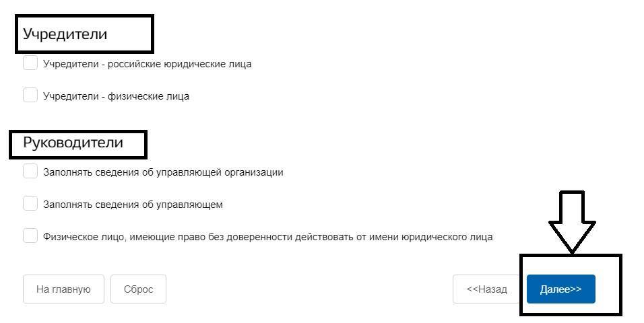This screenshot has width=644, height=323.
Task: Click the Сброс reset button
Action: pyautogui.click(x=138, y=289)
